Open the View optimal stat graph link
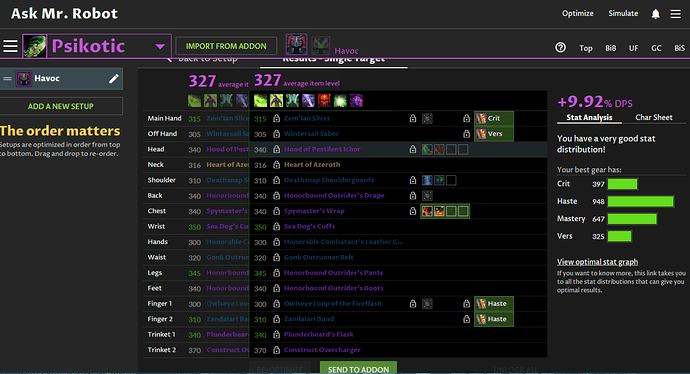Screen dimensions: 690x374 (597, 262)
